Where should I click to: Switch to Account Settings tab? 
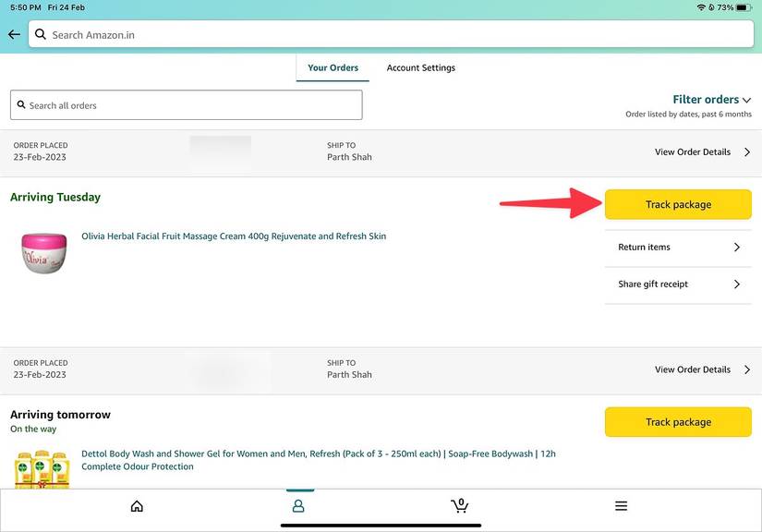(420, 67)
